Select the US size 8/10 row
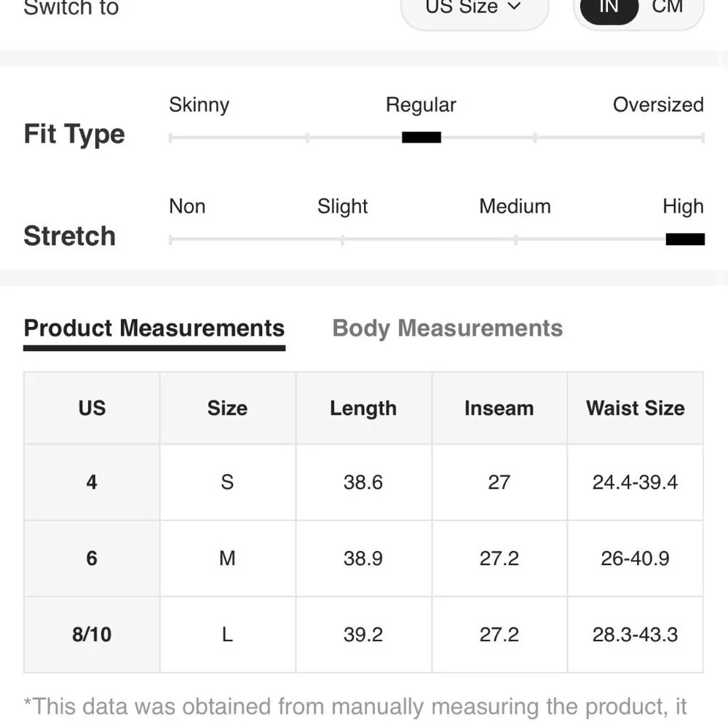This screenshot has width=728, height=728. pyautogui.click(x=363, y=635)
